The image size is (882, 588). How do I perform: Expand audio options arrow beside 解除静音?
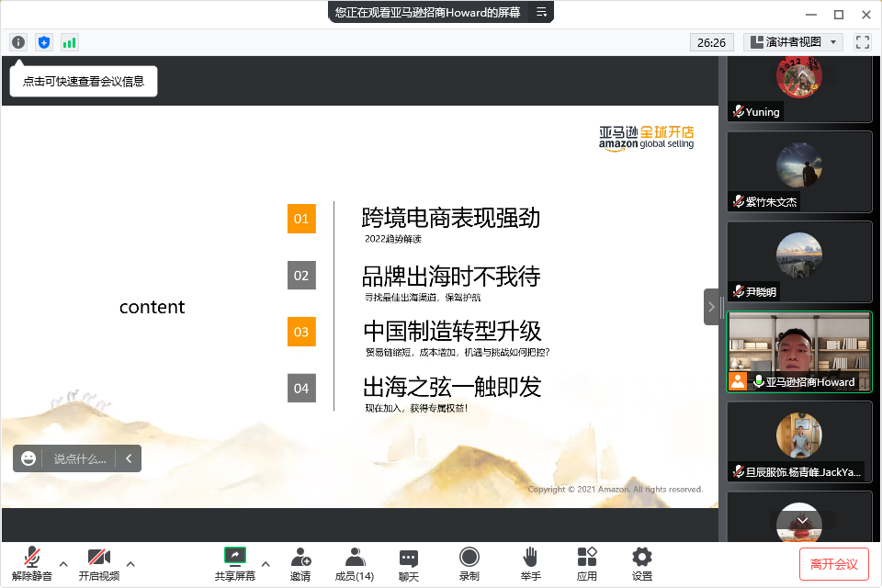[x=63, y=563]
